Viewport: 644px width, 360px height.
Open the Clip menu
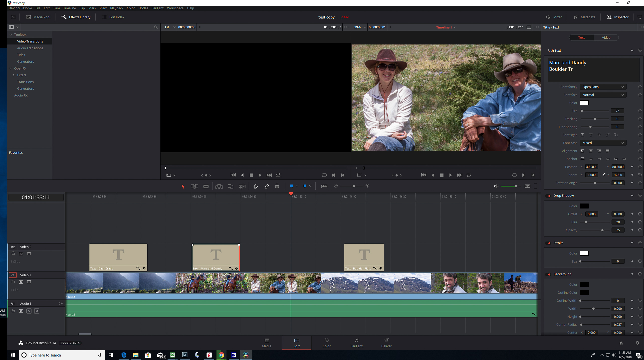(82, 8)
